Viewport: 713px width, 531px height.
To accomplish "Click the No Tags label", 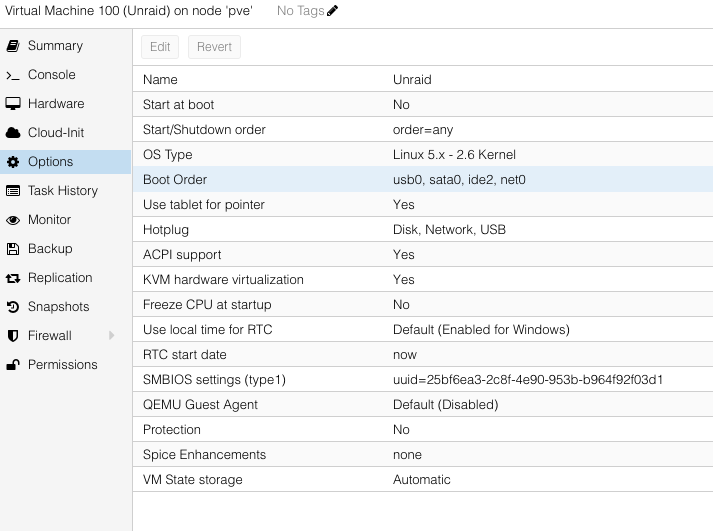I will point(300,10).
